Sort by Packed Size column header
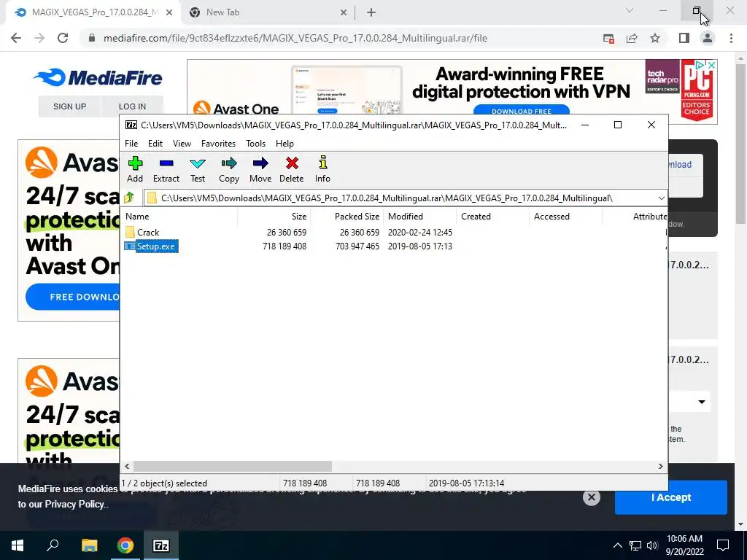 click(x=347, y=216)
